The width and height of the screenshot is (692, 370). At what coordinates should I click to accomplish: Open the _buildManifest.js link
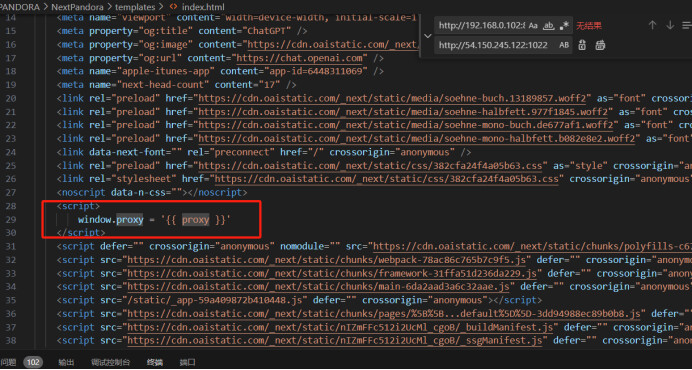tap(340, 328)
